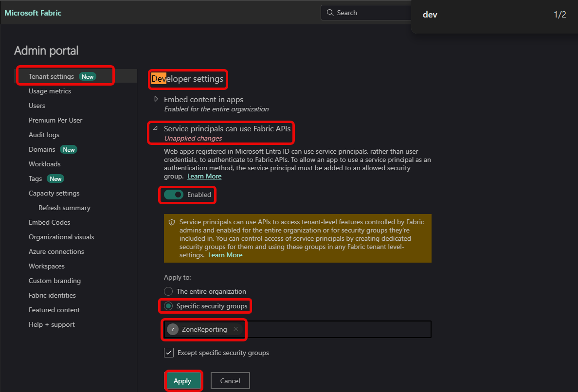
Task: Open Premium Per User settings
Action: 55,120
